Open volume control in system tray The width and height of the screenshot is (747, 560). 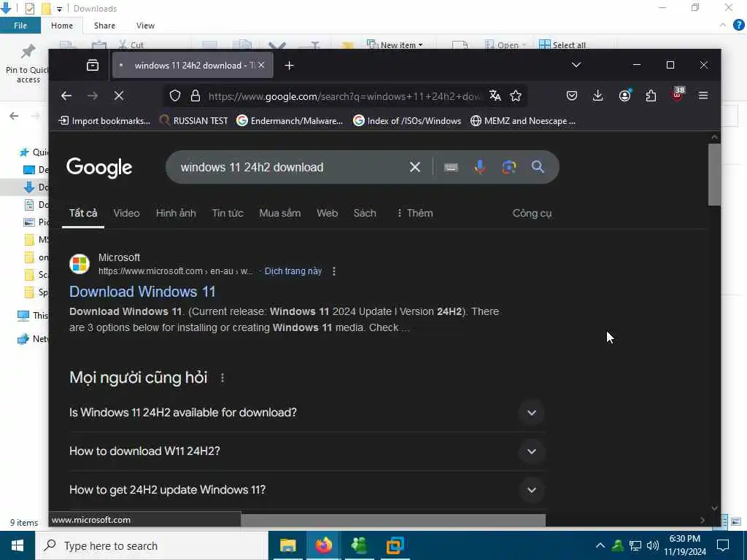[653, 545]
